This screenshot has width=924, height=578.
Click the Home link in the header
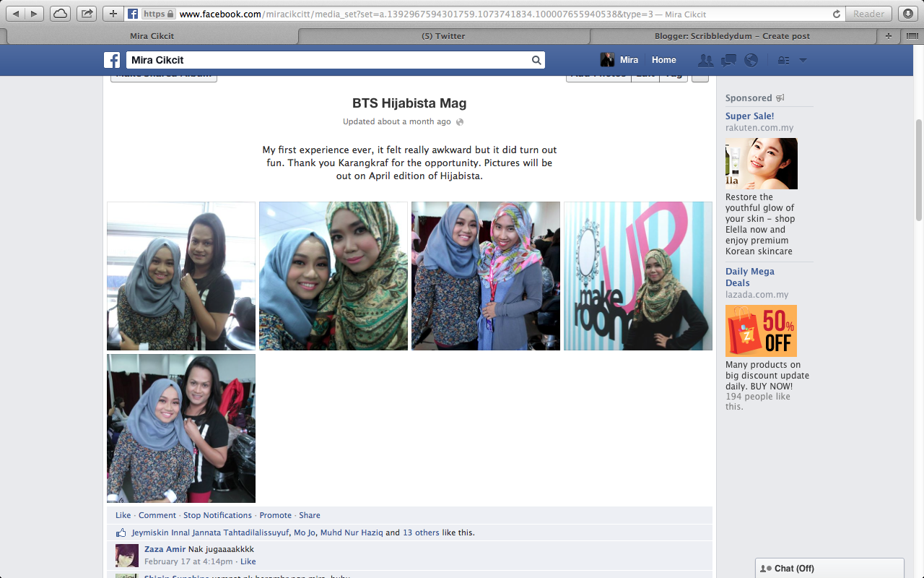click(x=663, y=60)
